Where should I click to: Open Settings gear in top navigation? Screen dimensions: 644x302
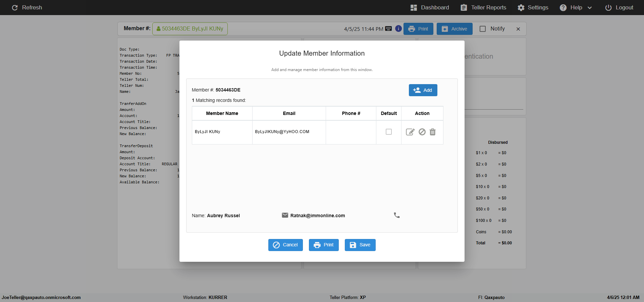coord(533,7)
